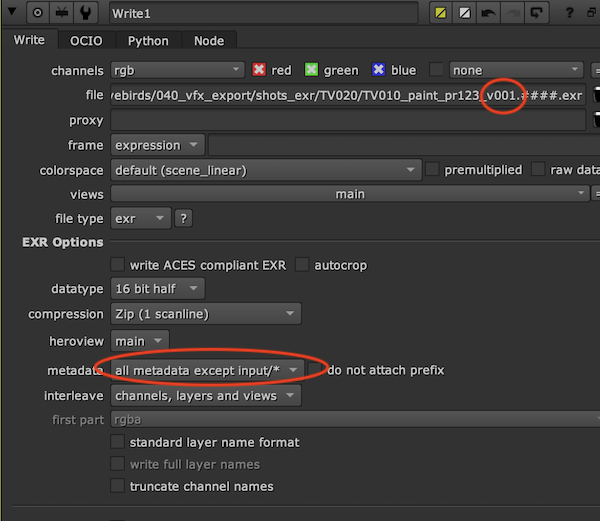Click the proxy browse folder icon
Image resolution: width=600 pixels, height=521 pixels.
tap(596, 120)
